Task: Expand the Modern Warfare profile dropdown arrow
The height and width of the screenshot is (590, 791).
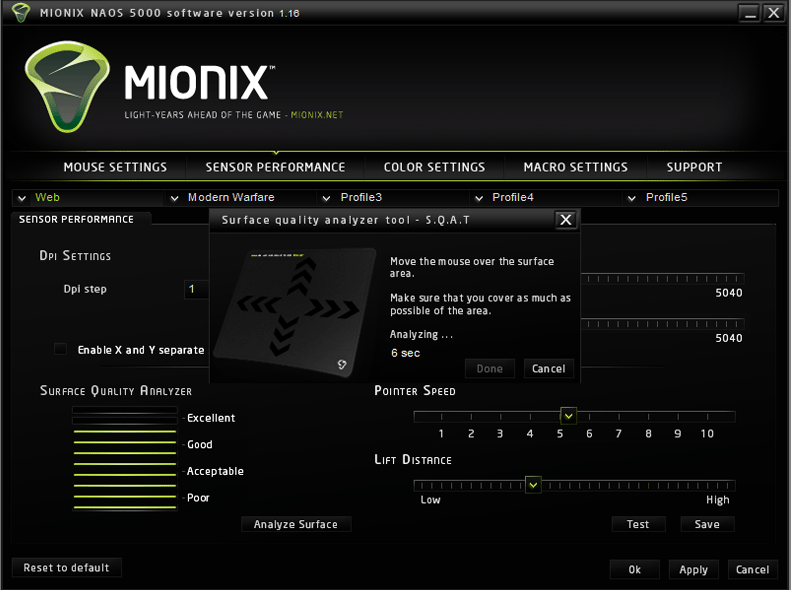Action: coord(175,198)
